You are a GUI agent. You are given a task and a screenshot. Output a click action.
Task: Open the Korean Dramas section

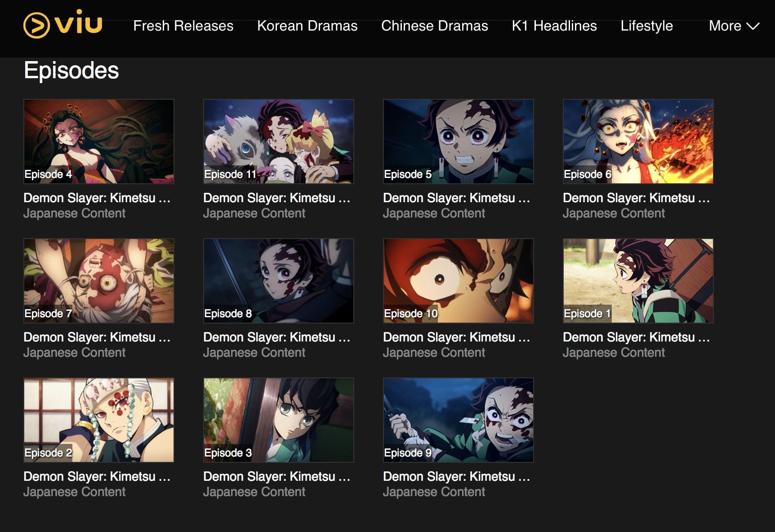pyautogui.click(x=307, y=26)
